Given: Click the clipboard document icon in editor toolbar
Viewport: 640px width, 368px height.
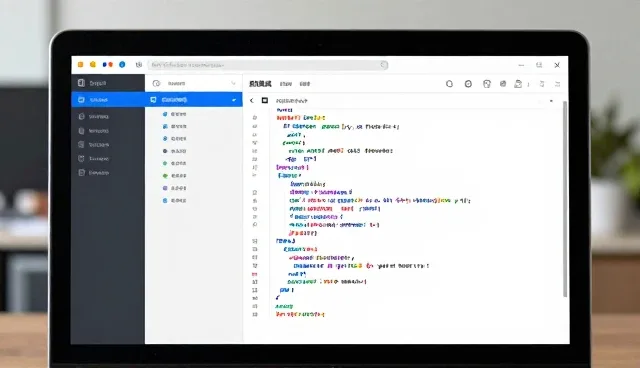Looking at the screenshot, I should click(518, 84).
